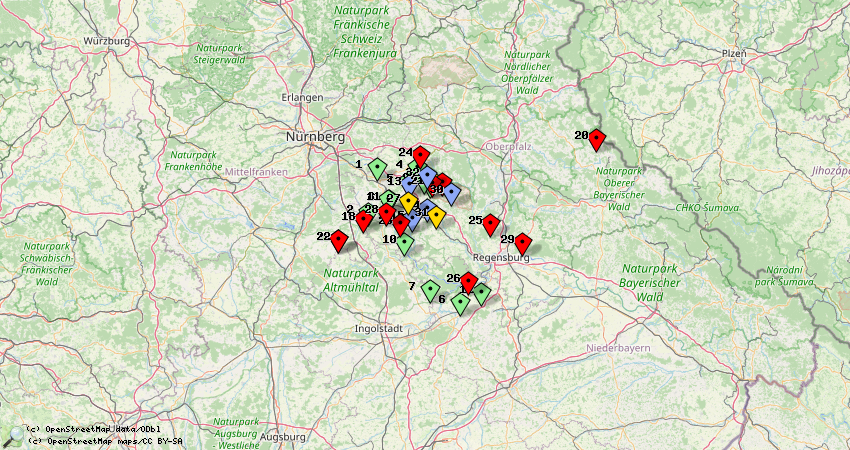
Task: Click the red map marker numbered 20
Action: coord(597,138)
